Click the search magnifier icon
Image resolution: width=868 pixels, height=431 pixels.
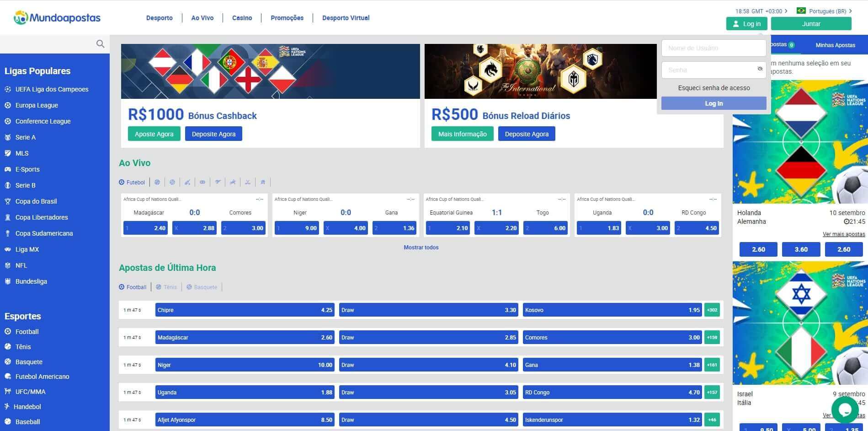point(100,43)
